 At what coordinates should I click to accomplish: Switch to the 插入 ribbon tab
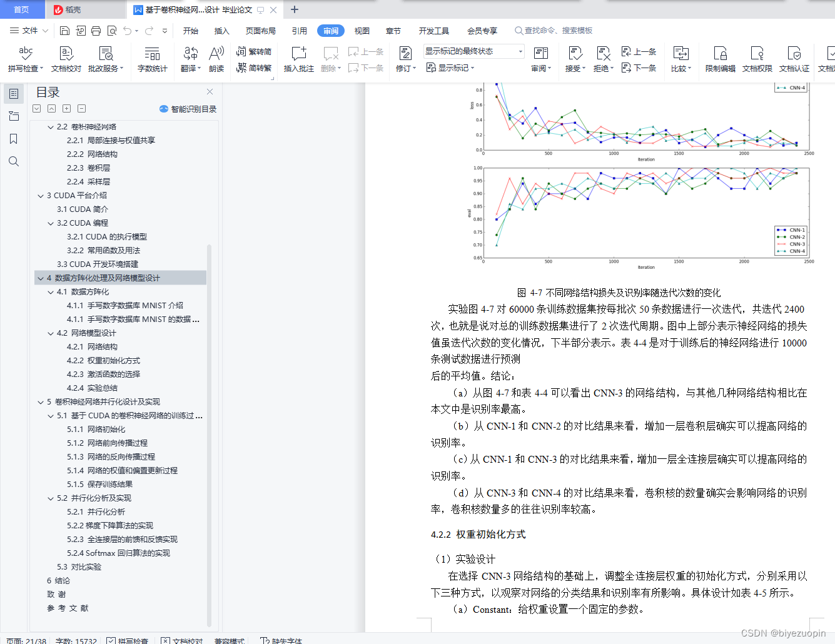point(222,31)
